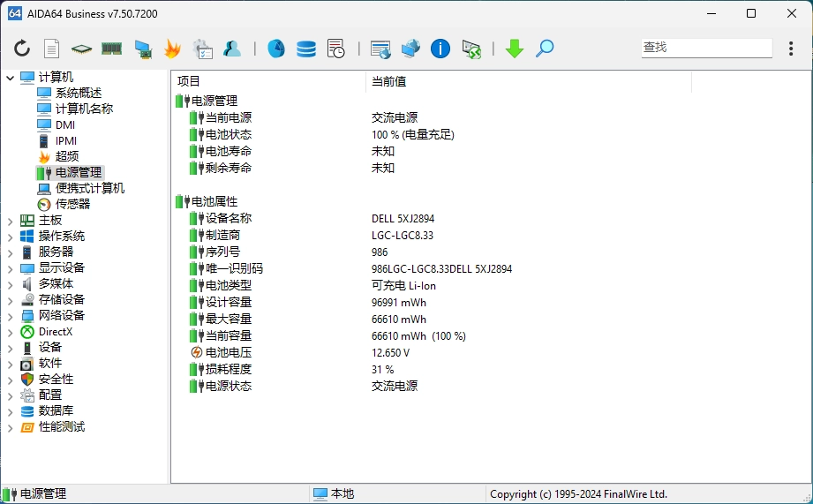Click the 查找 search input field
Screen dimensions: 813x504
pos(705,48)
